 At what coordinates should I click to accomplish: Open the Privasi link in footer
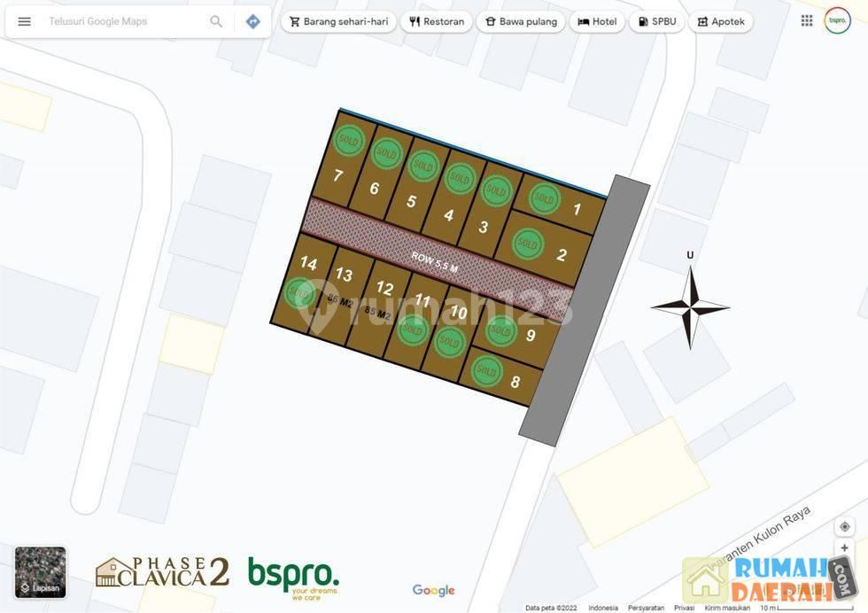click(684, 608)
